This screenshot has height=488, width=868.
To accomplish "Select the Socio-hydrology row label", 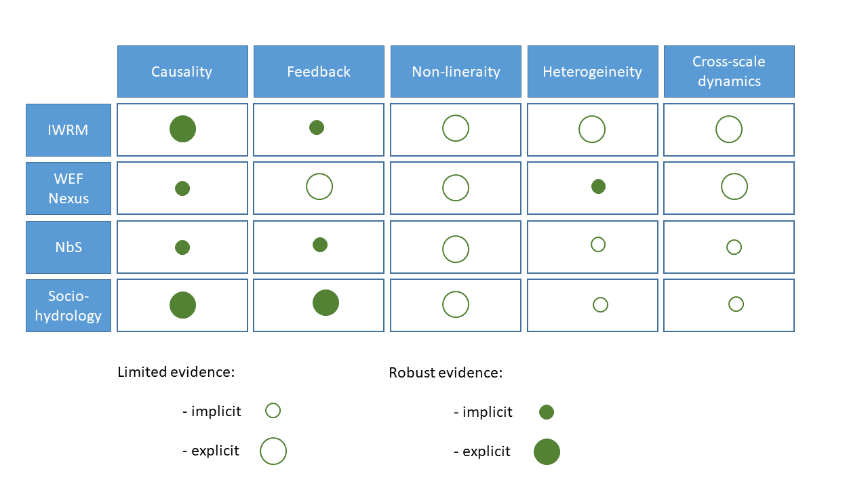I will [x=68, y=306].
